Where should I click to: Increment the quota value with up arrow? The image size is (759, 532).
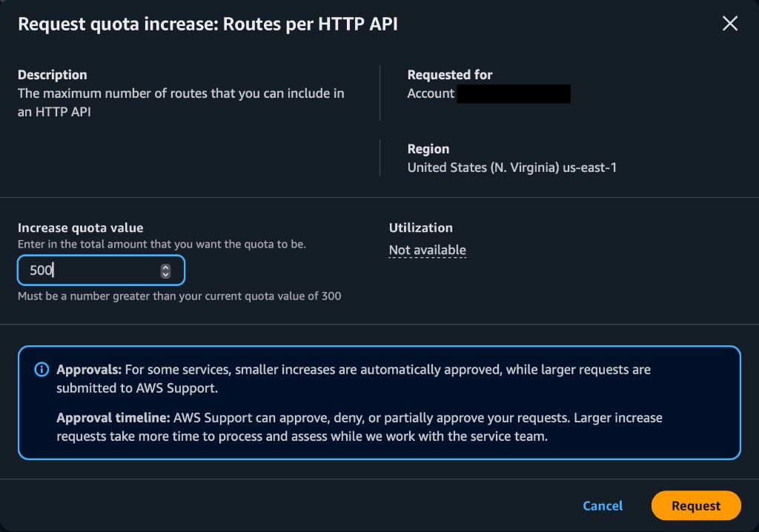(x=165, y=267)
